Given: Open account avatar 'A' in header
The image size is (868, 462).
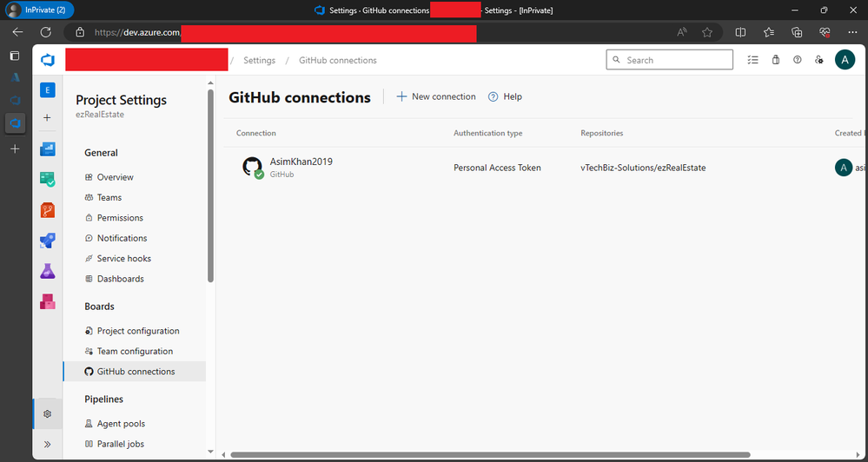Looking at the screenshot, I should (845, 60).
